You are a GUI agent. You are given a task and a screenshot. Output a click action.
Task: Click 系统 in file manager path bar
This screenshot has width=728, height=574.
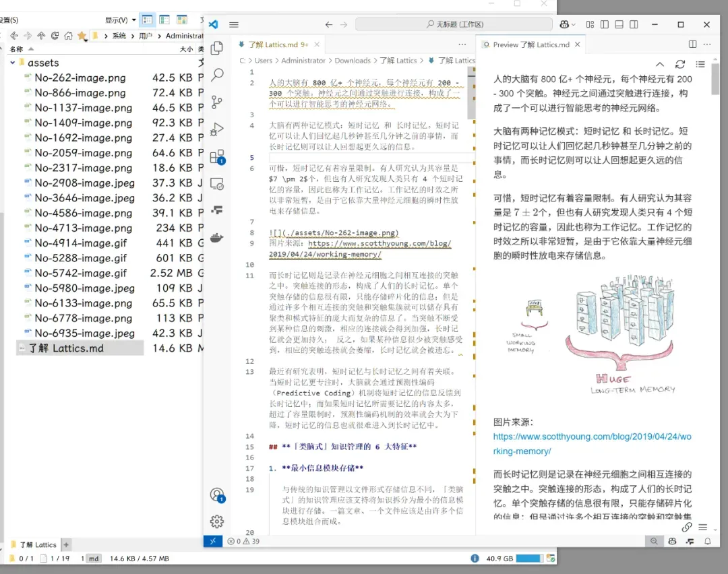coord(119,36)
